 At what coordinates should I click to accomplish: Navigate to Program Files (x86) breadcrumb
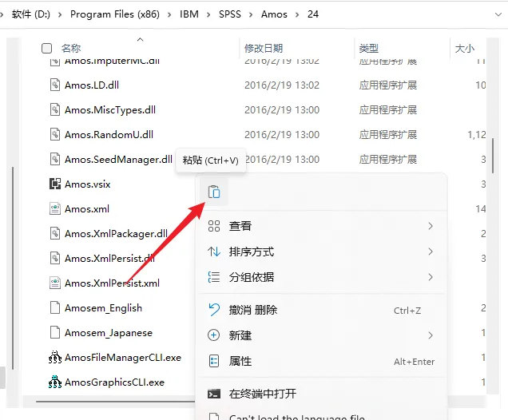(x=115, y=14)
